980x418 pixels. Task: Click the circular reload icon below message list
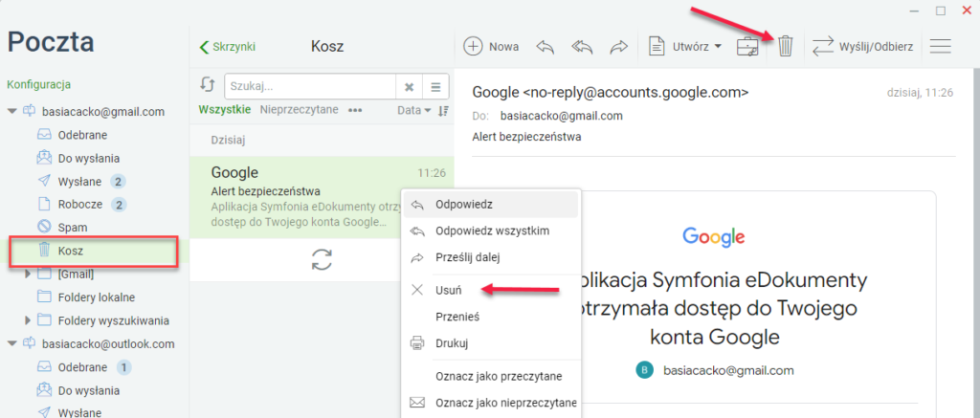click(x=322, y=259)
